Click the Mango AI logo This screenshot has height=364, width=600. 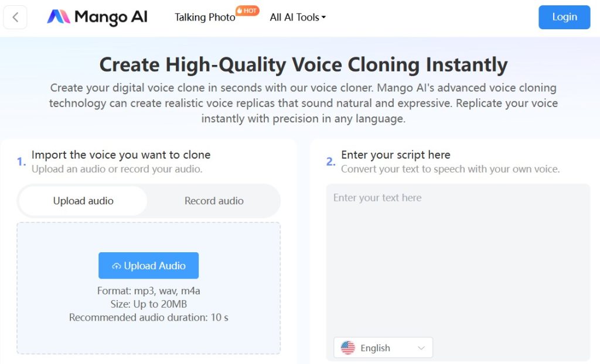[97, 18]
